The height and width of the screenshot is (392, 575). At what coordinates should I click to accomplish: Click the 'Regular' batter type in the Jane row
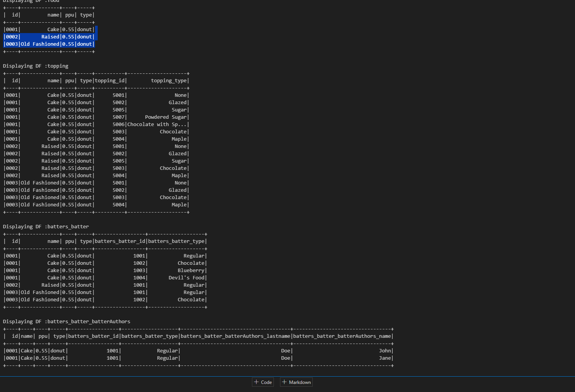167,358
